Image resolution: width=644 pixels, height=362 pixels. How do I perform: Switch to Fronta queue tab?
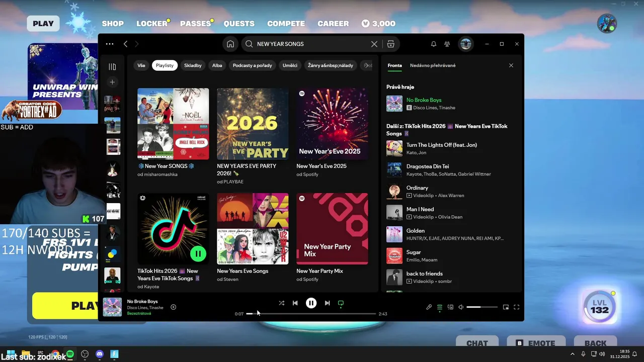[395, 65]
